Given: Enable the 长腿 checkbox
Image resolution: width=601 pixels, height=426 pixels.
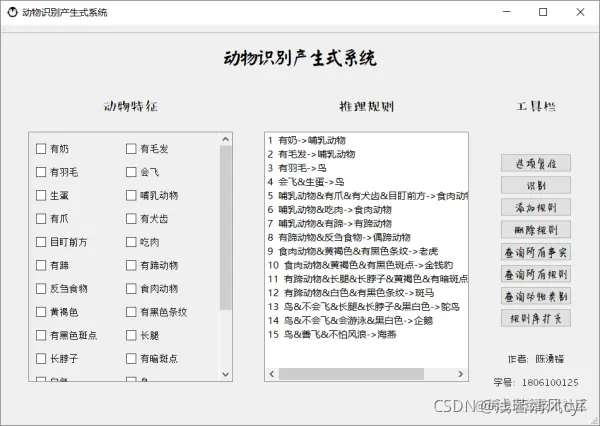Looking at the screenshot, I should coord(131,335).
